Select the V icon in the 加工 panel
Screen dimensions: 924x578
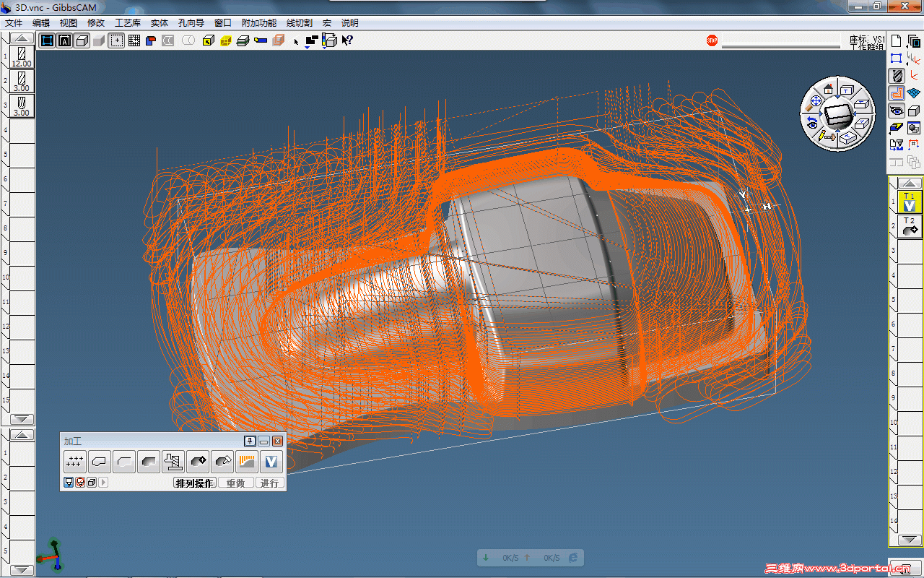271,461
